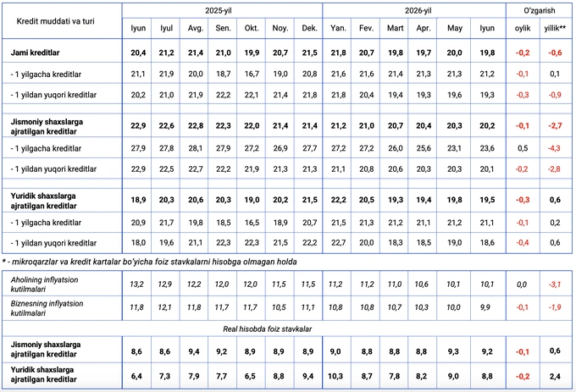576x392 pixels.
Task: Click the "Aholining inflyatsion kutilmalari" row label
Action: tap(44, 284)
